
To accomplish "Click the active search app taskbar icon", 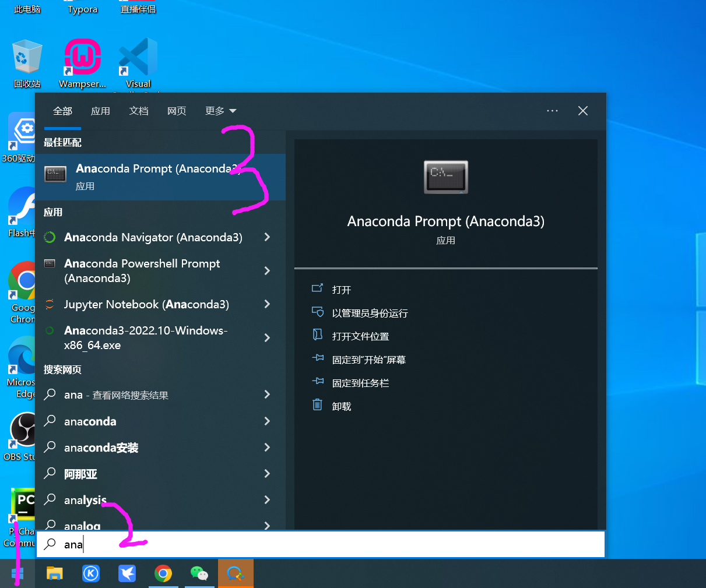I will (x=236, y=574).
